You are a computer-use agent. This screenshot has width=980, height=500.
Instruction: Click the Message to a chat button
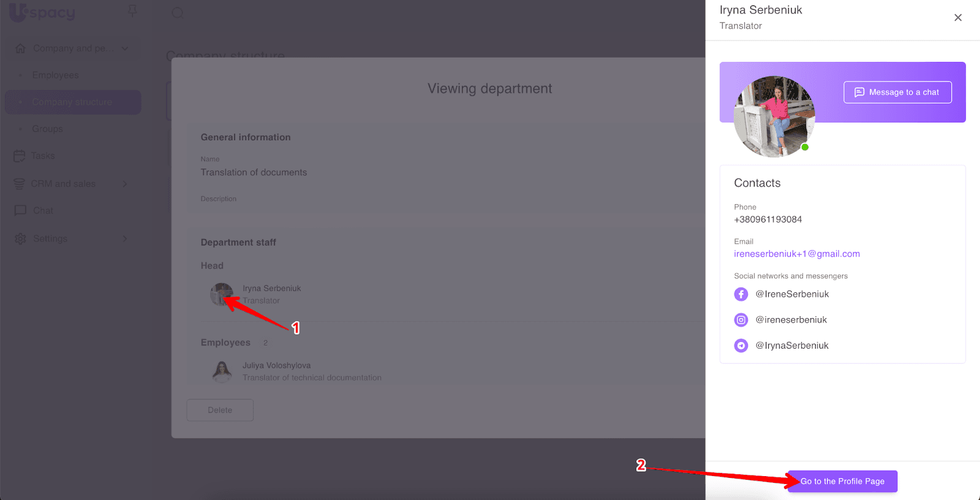(x=897, y=93)
